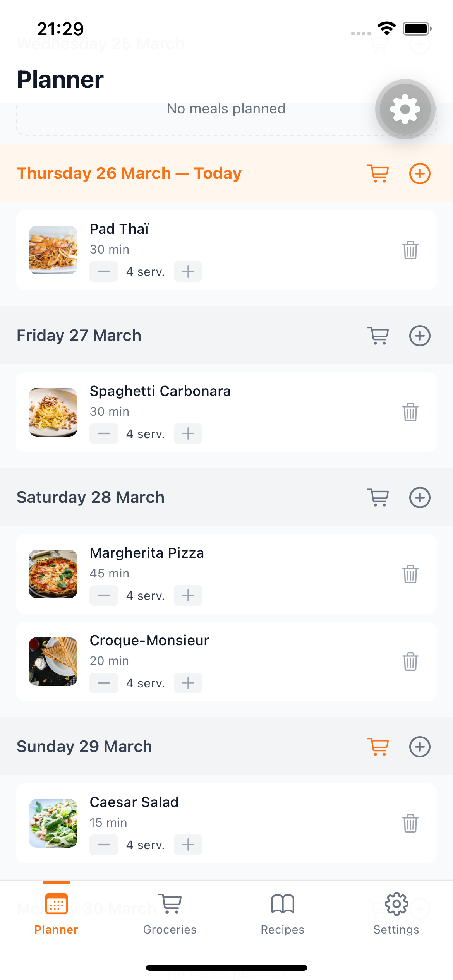Toggle the Sunday 29 March cart icon
Viewport: 453px width, 980px height.
click(378, 747)
